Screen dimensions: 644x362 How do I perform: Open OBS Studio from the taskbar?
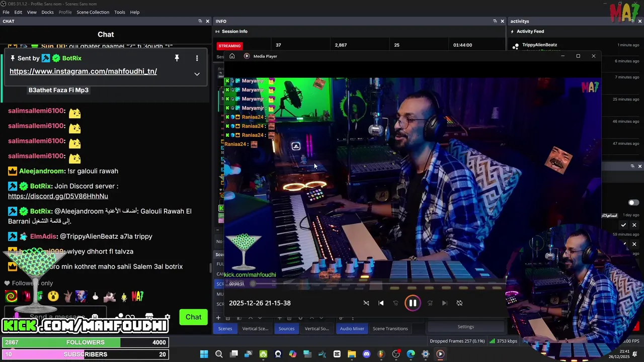click(x=396, y=354)
